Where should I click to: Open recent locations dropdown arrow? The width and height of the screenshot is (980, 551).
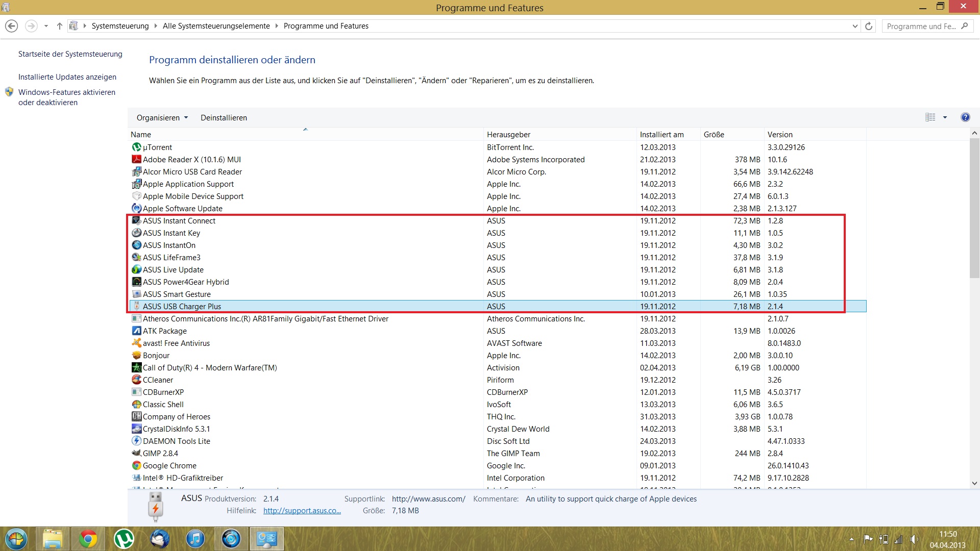pos(46,26)
